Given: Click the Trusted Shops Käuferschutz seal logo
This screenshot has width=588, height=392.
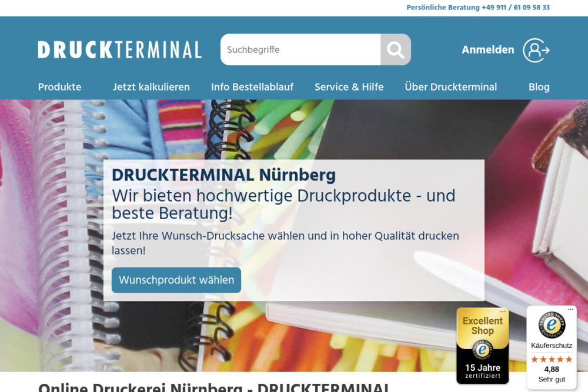Looking at the screenshot, I should 552,325.
